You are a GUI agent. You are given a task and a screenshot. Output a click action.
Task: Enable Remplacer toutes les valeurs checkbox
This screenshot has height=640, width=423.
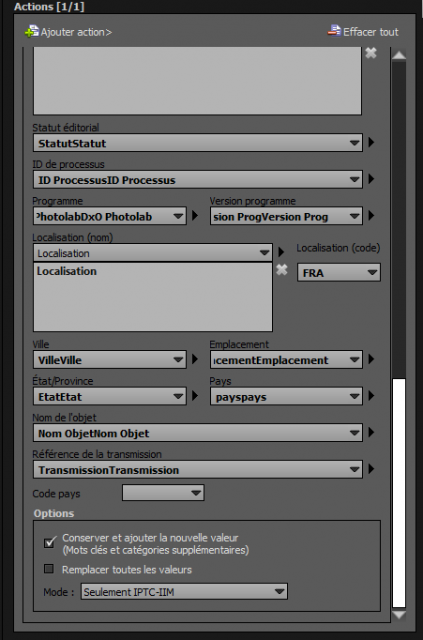(x=49, y=569)
